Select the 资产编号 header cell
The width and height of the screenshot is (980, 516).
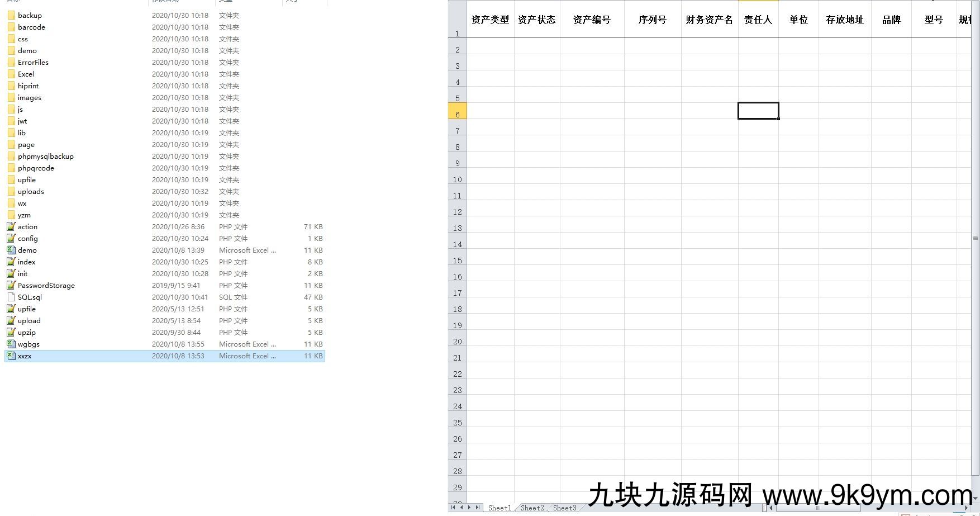592,20
